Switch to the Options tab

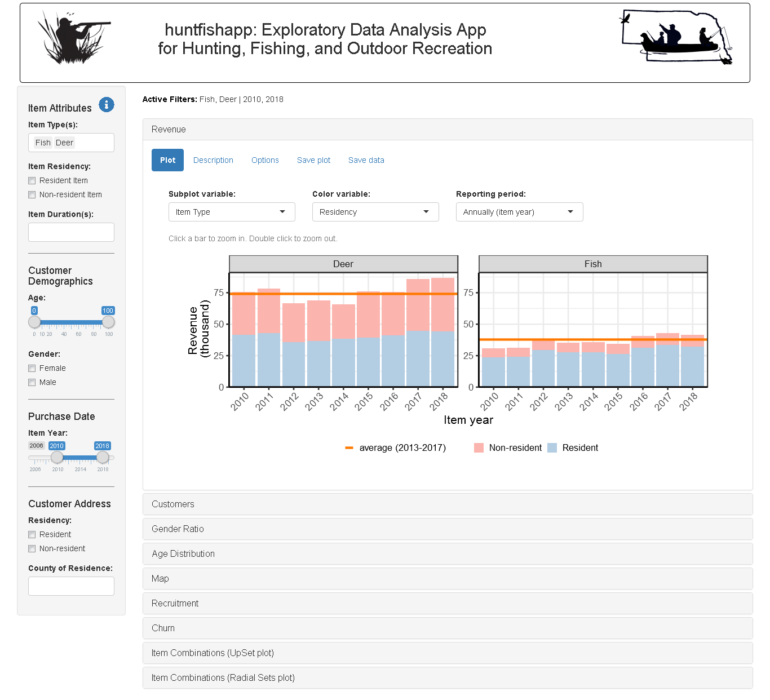click(x=265, y=160)
